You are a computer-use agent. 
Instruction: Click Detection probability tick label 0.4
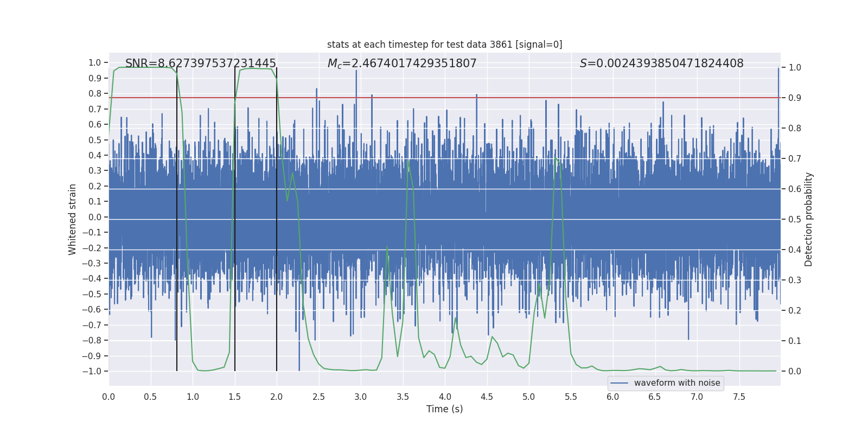(x=795, y=250)
